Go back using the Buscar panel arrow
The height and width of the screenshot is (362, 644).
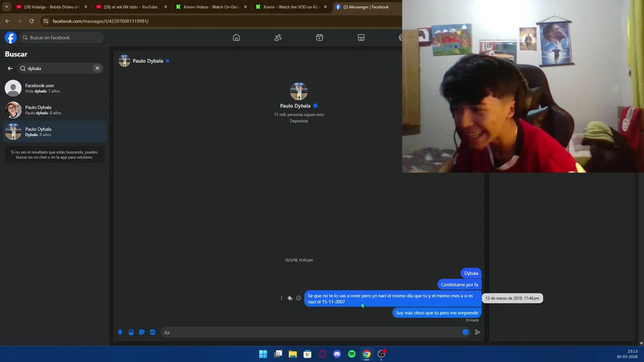pos(10,68)
